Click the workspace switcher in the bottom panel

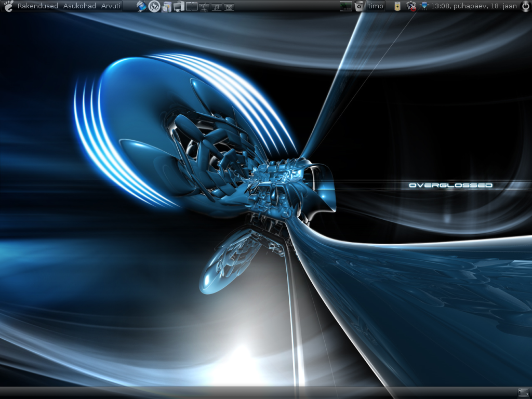(524, 392)
